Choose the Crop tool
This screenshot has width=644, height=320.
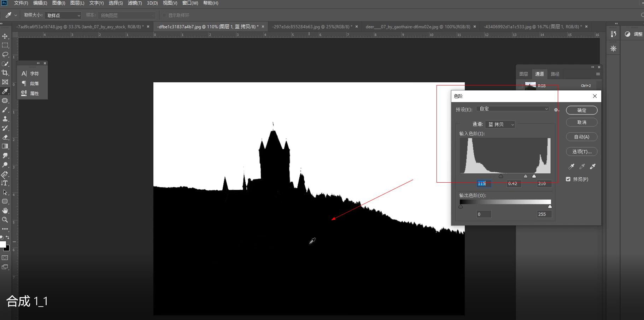[5, 73]
